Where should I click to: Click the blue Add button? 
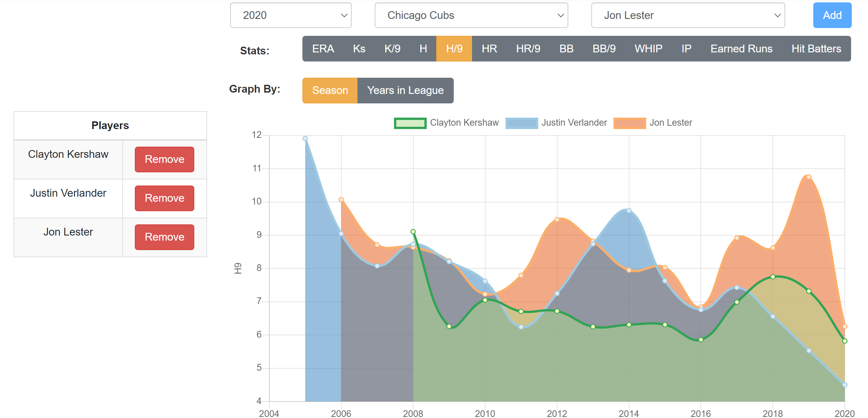click(x=832, y=15)
